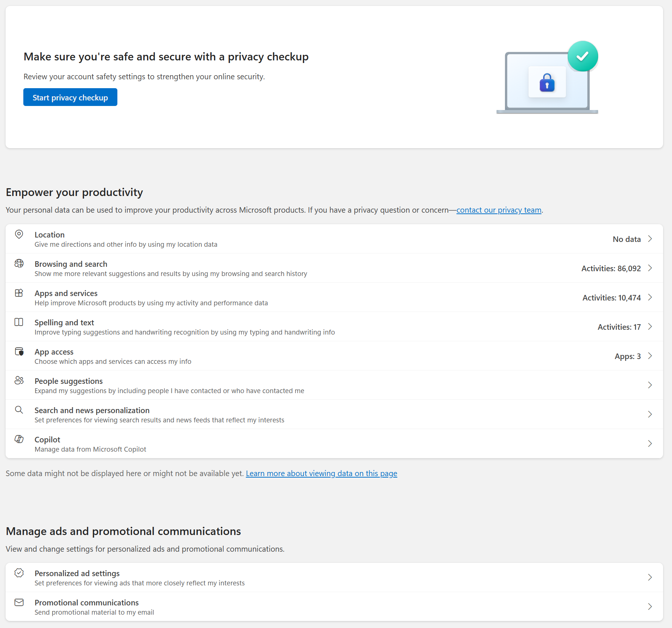Click the Spelling and text book icon

(x=19, y=322)
